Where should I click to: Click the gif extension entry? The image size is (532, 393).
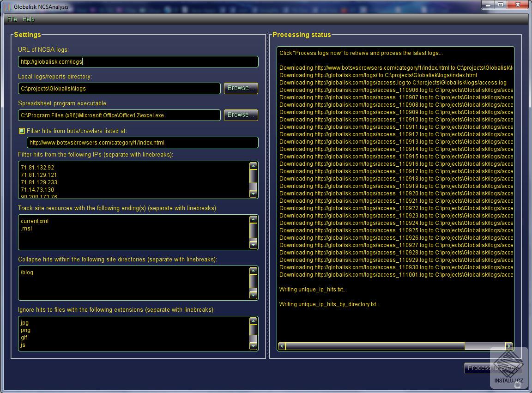click(x=24, y=338)
